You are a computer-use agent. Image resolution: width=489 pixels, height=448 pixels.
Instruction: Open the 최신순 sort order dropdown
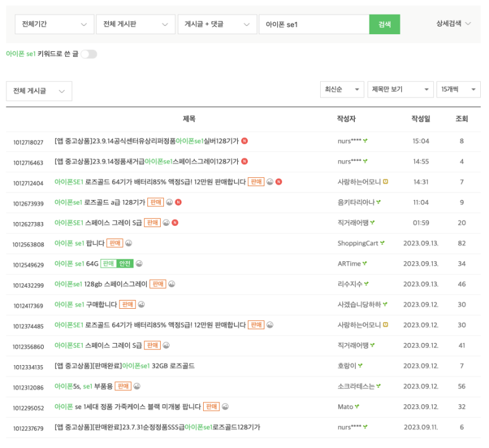[342, 90]
